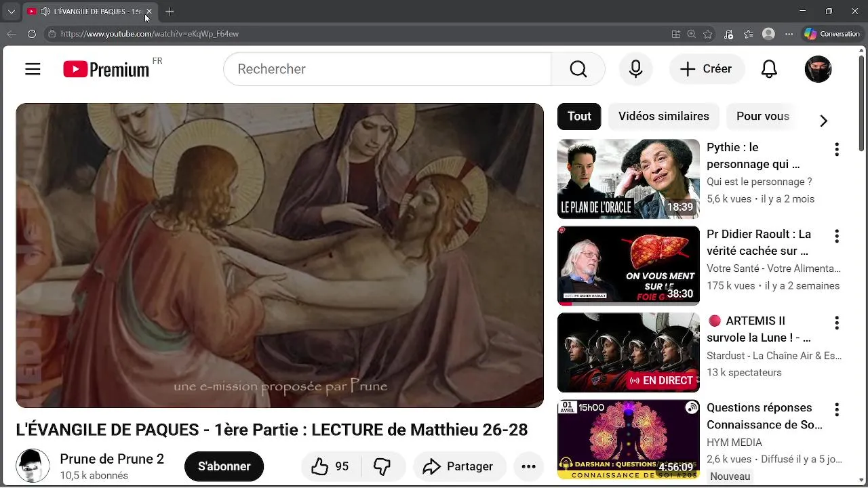Image resolution: width=868 pixels, height=488 pixels.
Task: Open Le Plan de l'Oracle thumbnail
Action: (x=629, y=179)
